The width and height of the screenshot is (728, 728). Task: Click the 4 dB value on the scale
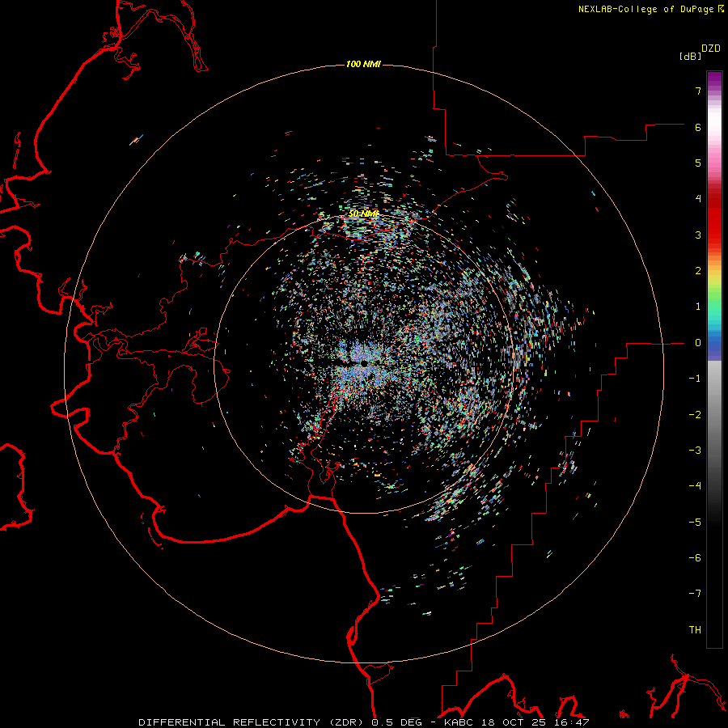698,199
